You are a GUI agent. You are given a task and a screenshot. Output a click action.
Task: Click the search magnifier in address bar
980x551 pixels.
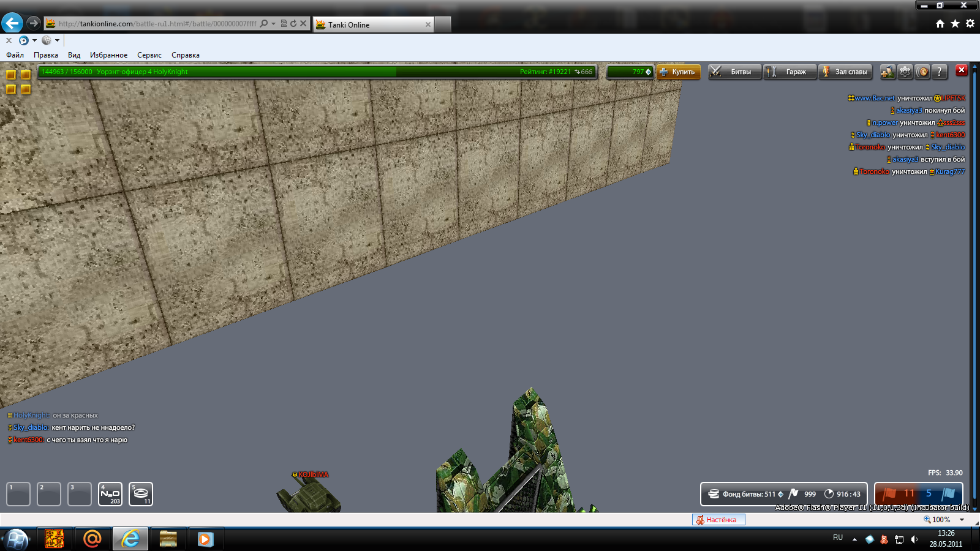[x=264, y=24]
